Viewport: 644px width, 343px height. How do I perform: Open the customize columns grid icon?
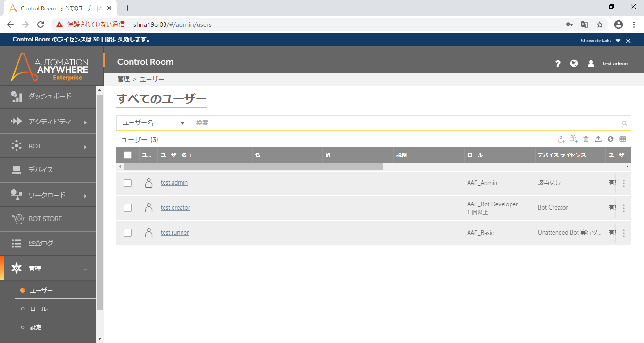pos(623,139)
